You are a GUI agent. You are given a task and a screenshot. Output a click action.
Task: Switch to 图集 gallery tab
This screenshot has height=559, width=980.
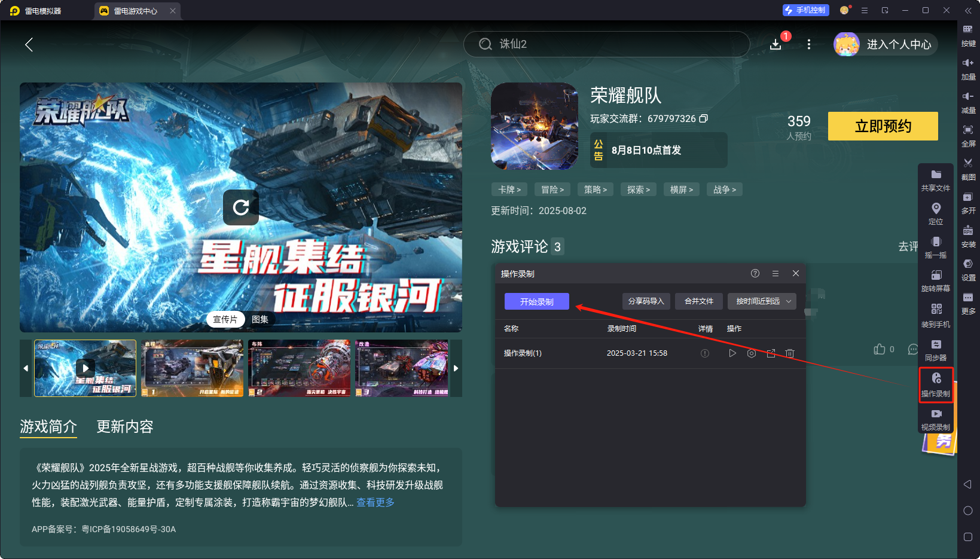click(260, 319)
